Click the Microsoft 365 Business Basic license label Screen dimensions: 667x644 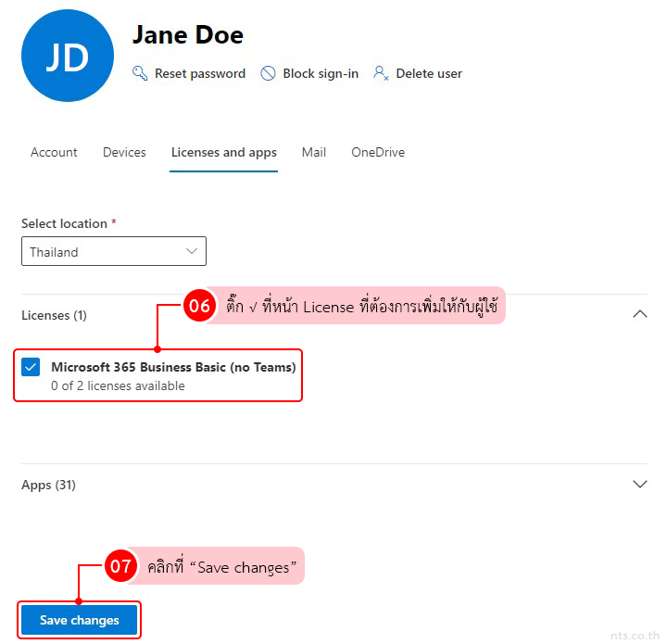173,367
